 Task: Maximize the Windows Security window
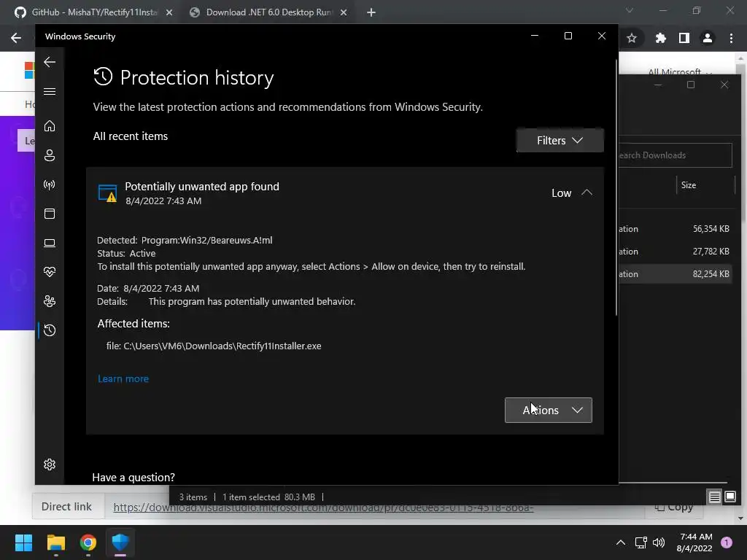(568, 36)
